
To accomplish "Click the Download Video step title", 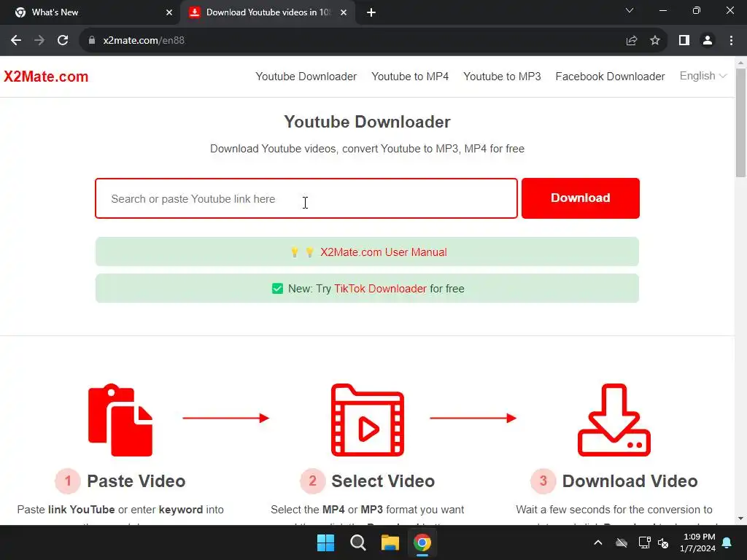I will [x=630, y=481].
